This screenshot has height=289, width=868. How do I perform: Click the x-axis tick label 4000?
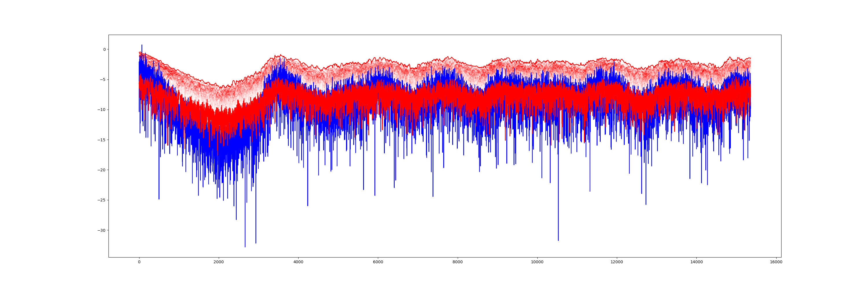point(298,262)
